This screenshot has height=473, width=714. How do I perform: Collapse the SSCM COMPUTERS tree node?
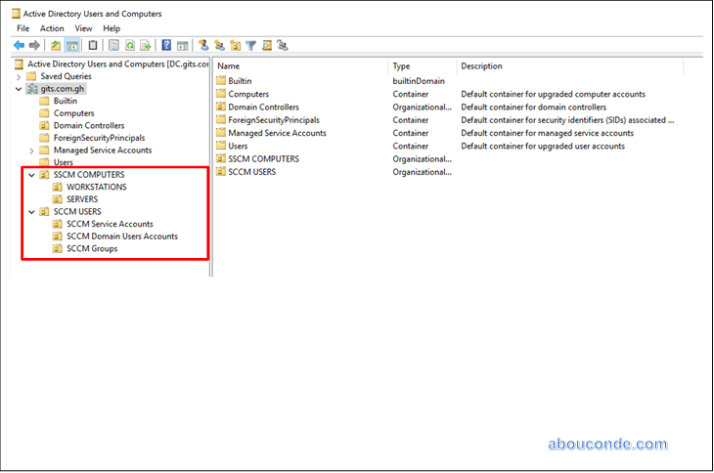click(32, 175)
